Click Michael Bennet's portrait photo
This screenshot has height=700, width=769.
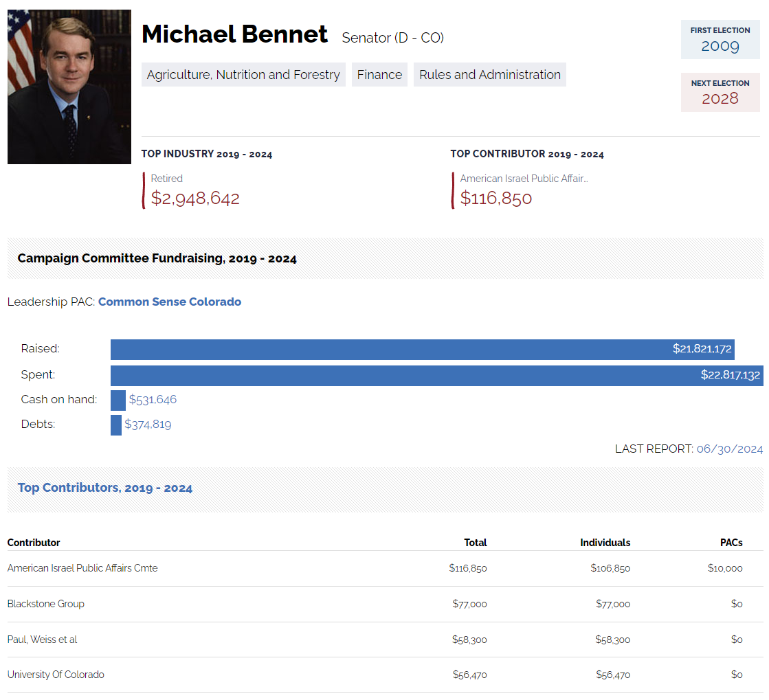coord(69,87)
